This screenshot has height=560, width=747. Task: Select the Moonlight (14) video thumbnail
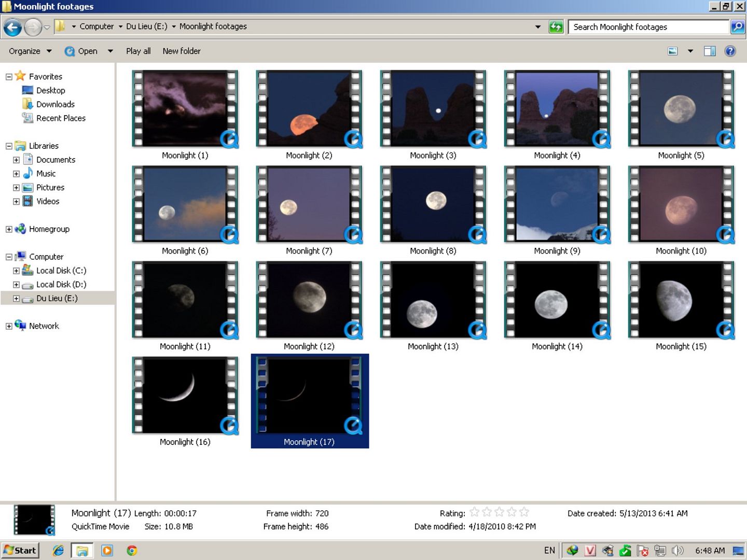coord(557,300)
